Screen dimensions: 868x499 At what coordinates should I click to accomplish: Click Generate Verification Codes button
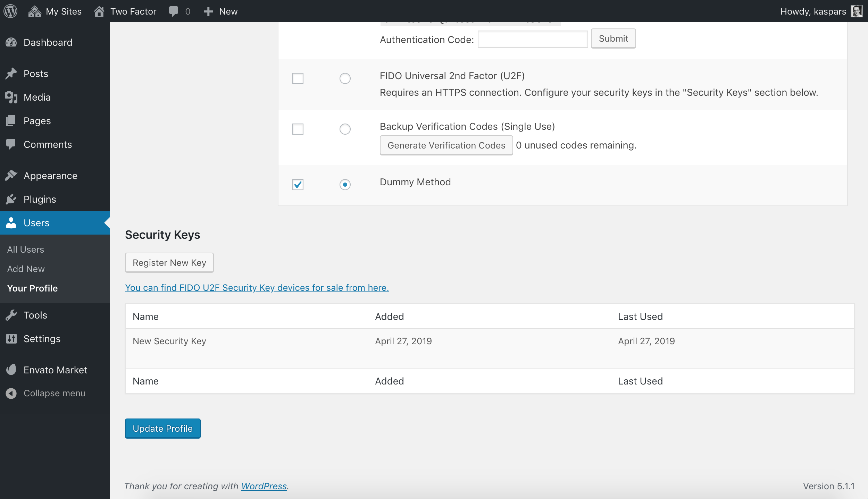[x=446, y=145]
